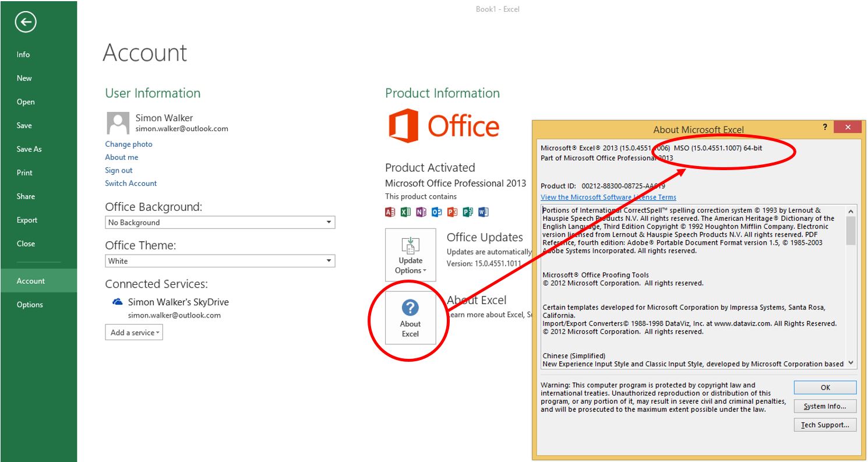The image size is (868, 462).
Task: Click the System Info button
Action: coord(825,406)
